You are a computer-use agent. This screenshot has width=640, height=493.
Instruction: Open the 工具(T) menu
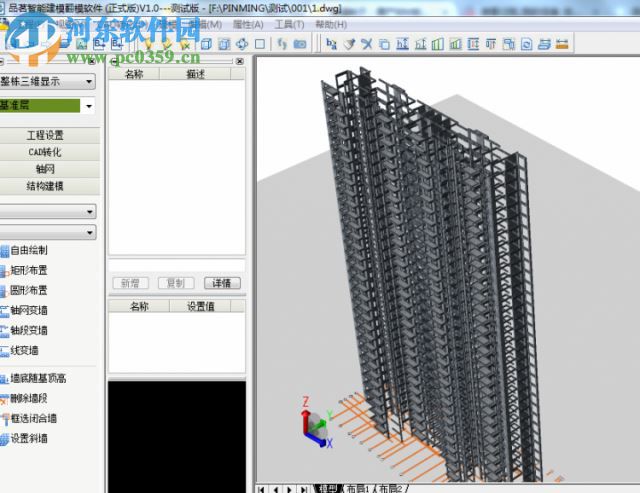click(x=289, y=24)
